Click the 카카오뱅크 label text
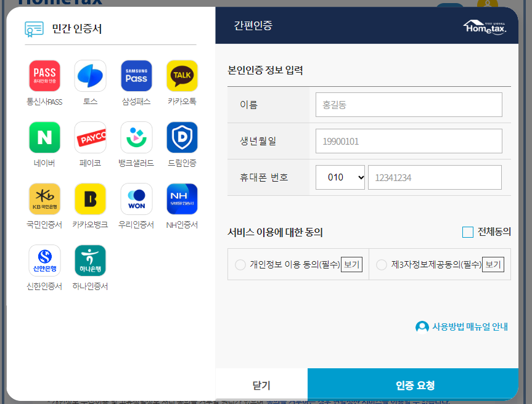The width and height of the screenshot is (532, 404). (90, 225)
